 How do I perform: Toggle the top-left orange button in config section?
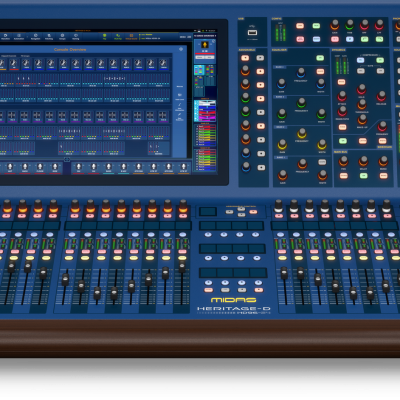click(x=300, y=26)
